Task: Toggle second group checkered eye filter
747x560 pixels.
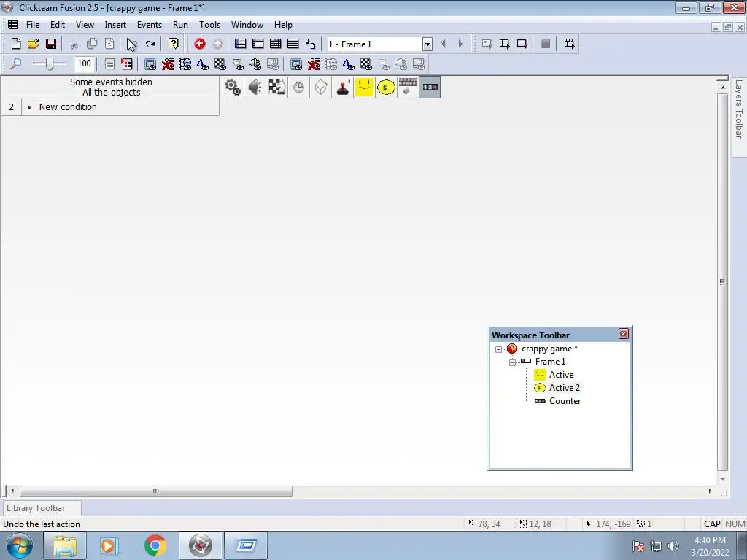Action: pos(366,64)
